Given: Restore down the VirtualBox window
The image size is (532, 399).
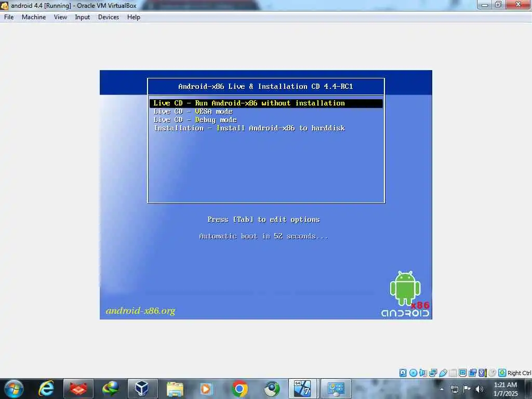Looking at the screenshot, I should pyautogui.click(x=498, y=4).
